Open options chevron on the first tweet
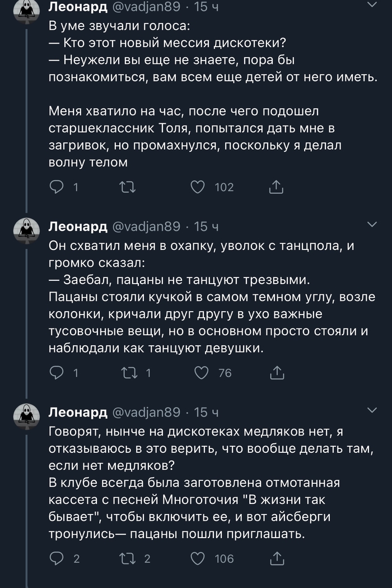Image resolution: width=392 pixels, height=588 pixels. 371,6
